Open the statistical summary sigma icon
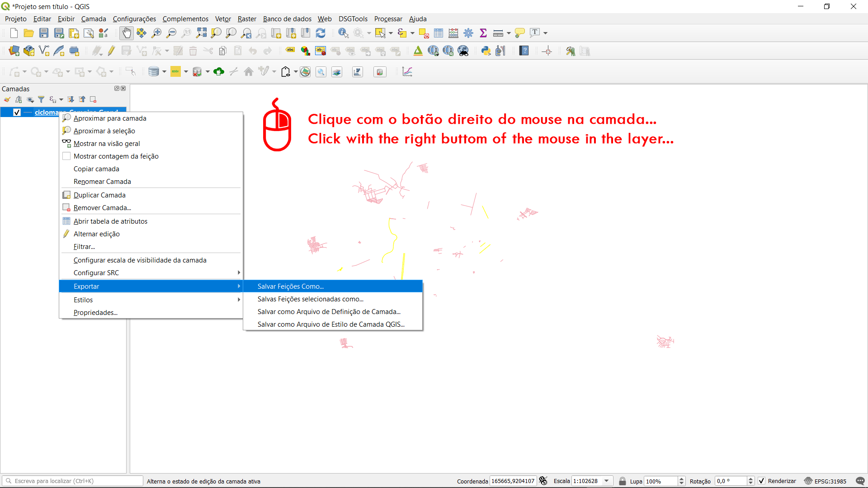Image resolution: width=868 pixels, height=488 pixels. click(x=483, y=33)
